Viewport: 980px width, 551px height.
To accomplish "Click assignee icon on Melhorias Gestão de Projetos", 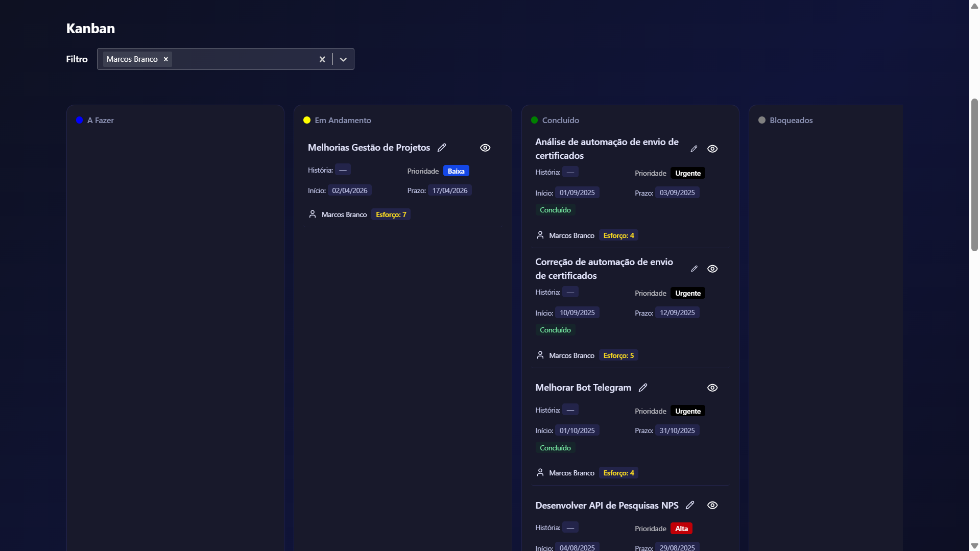I will pyautogui.click(x=313, y=214).
